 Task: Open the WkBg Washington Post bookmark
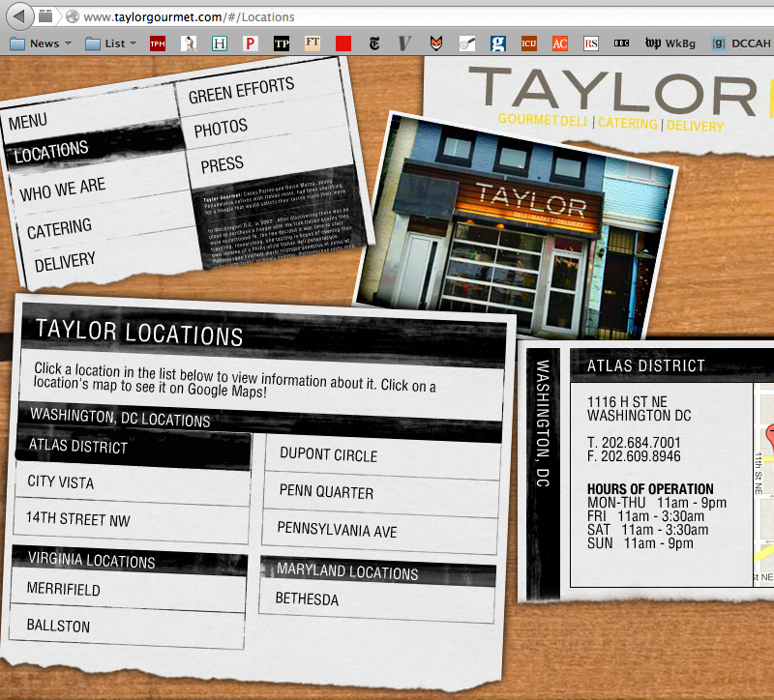tap(670, 44)
